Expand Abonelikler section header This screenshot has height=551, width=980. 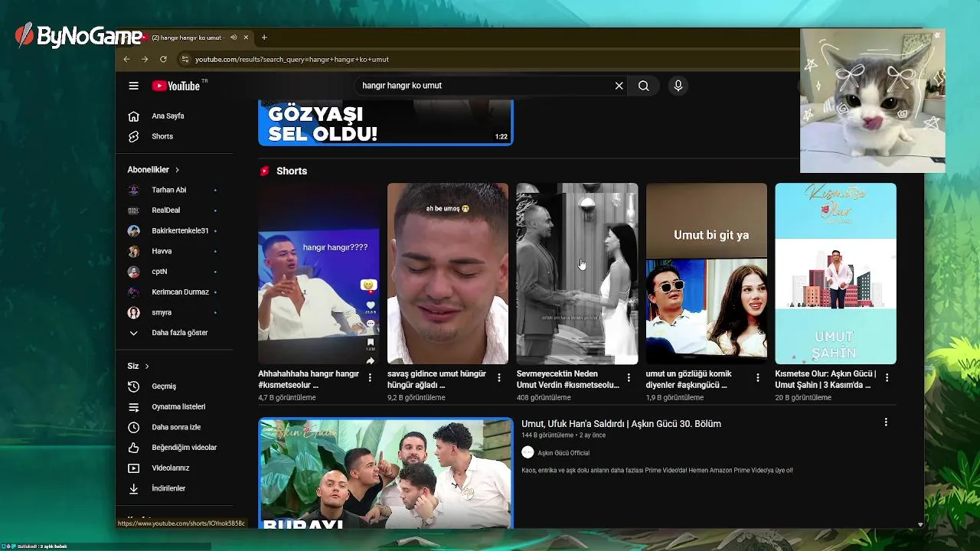153,170
